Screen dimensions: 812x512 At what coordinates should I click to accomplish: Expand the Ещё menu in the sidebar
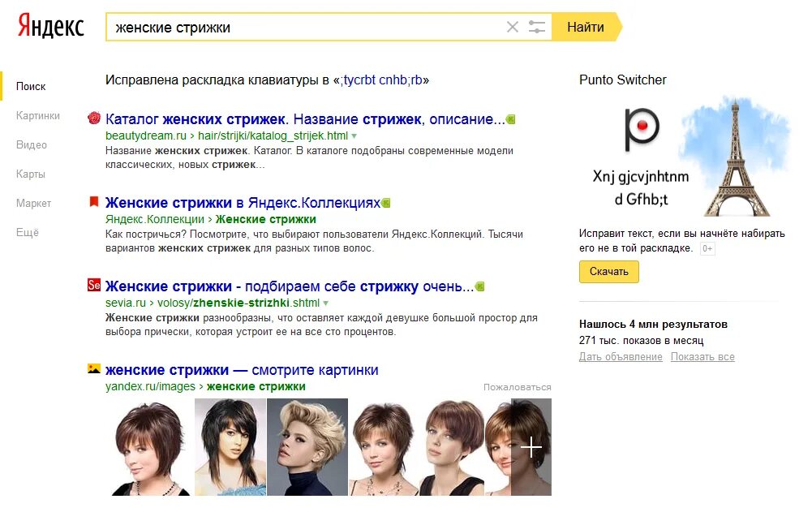point(28,232)
